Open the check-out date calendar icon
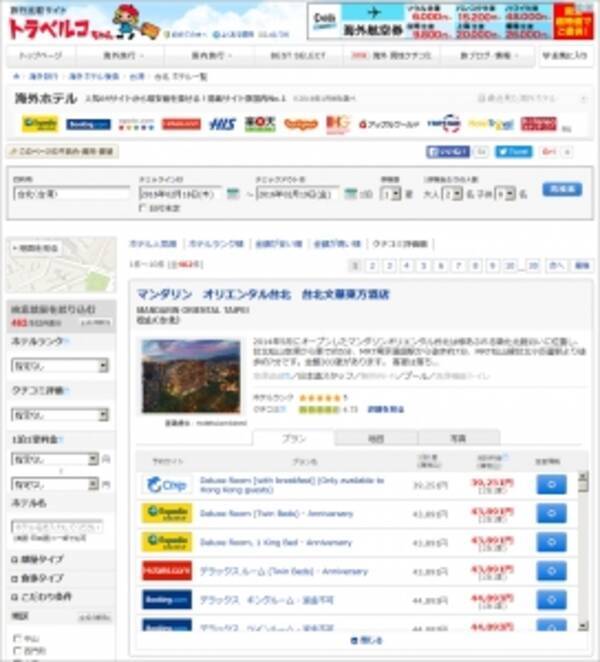Screen dimensions: 600x662 coord(351,193)
